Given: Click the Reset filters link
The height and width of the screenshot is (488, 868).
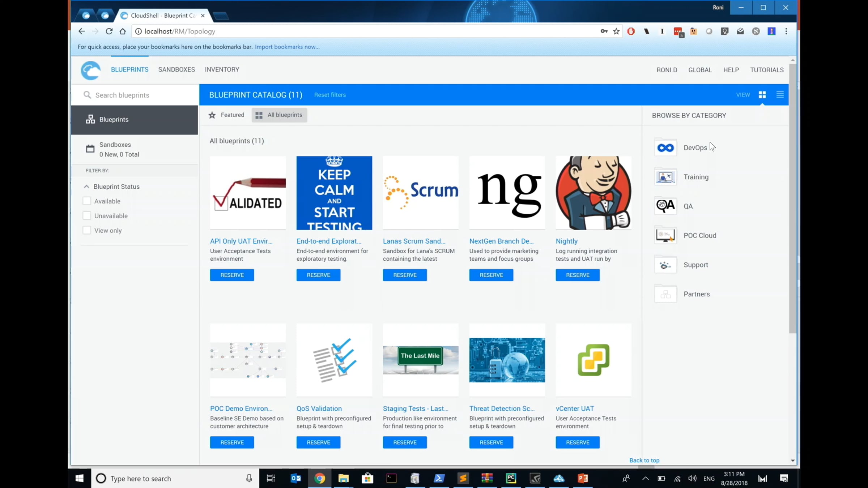Looking at the screenshot, I should tap(330, 95).
